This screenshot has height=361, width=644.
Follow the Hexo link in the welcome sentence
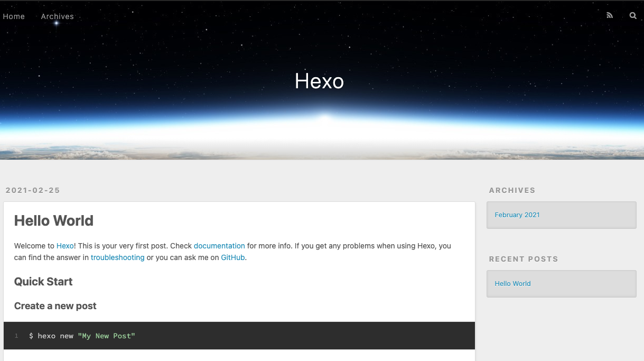(x=65, y=246)
